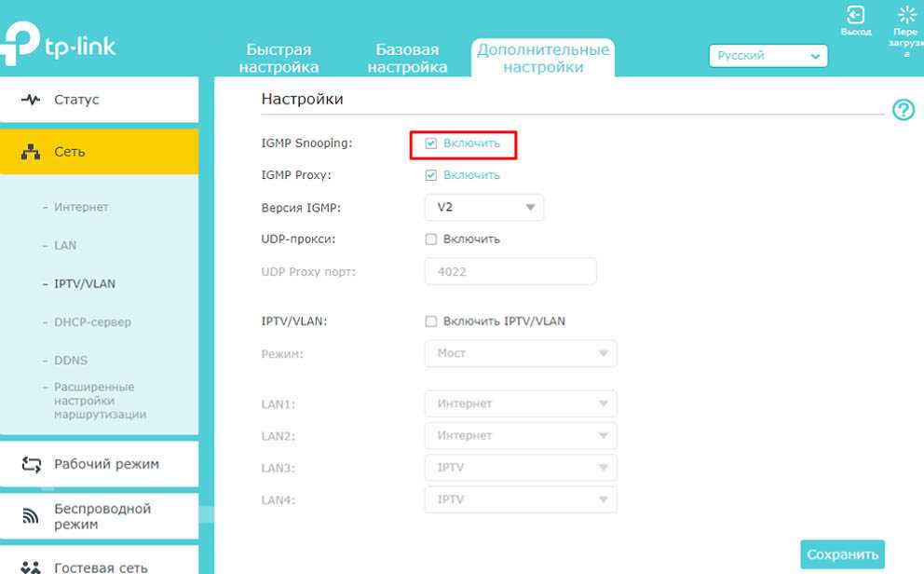Open help via the question mark icon

(x=903, y=110)
